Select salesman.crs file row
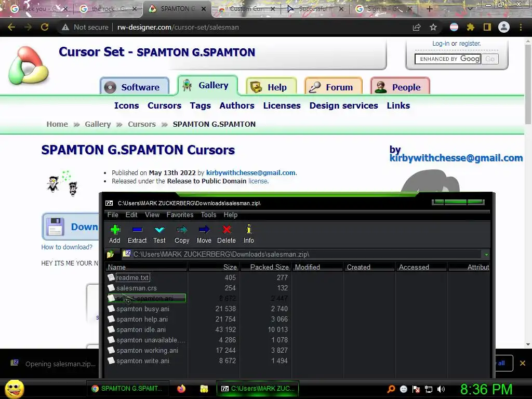 (x=137, y=288)
